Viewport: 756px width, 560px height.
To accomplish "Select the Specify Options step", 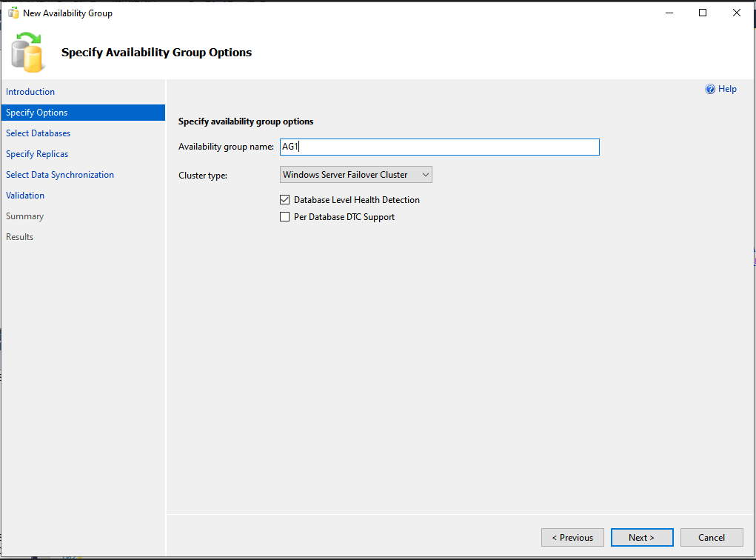I will 37,113.
